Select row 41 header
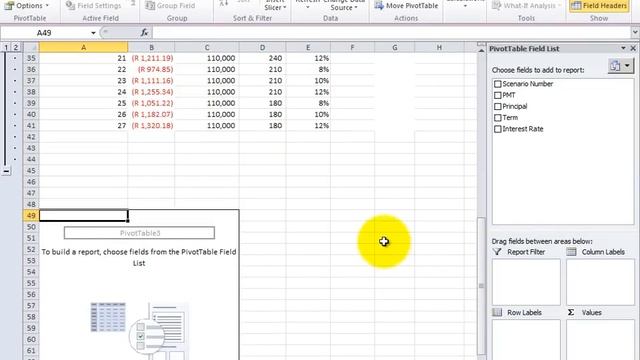Screen dimensions: 640x360 click(31, 125)
